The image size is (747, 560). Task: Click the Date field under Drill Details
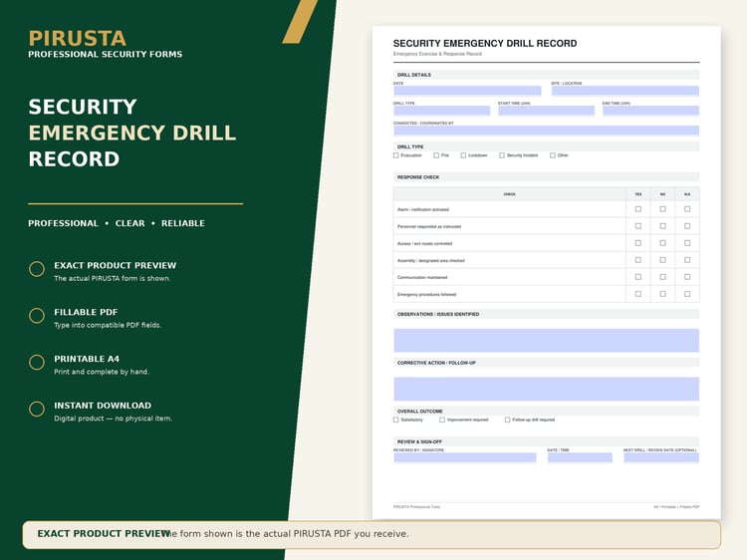[x=467, y=91]
